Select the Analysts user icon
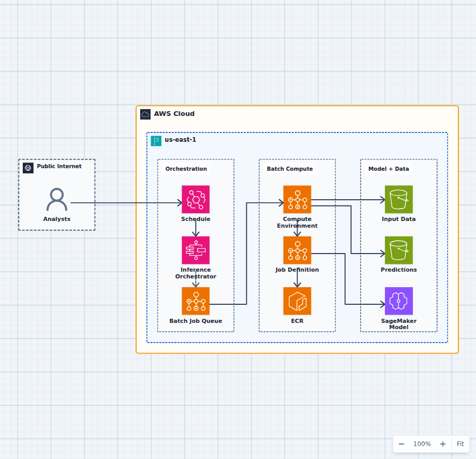 tap(57, 199)
